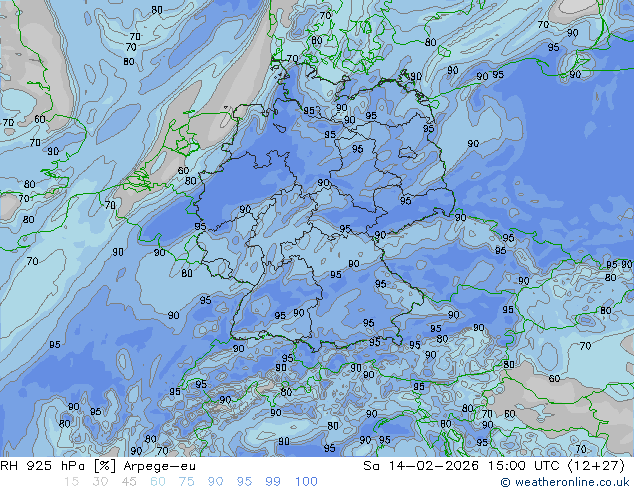Click legend scale value 75
Screen dimensions: 634x490
pyautogui.click(x=186, y=482)
